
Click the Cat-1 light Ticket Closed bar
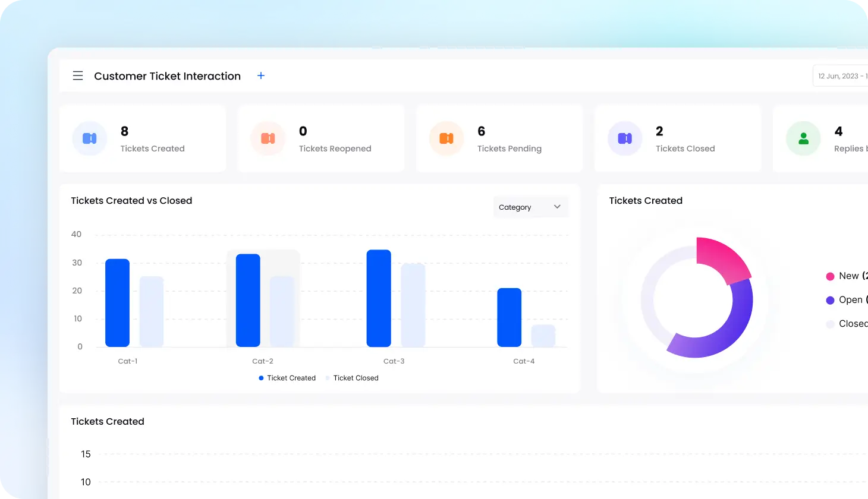(152, 312)
